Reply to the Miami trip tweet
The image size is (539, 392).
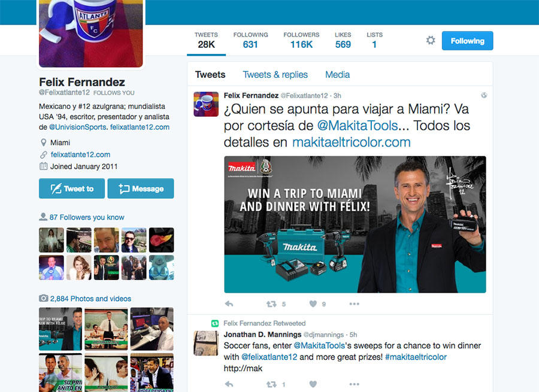(229, 303)
